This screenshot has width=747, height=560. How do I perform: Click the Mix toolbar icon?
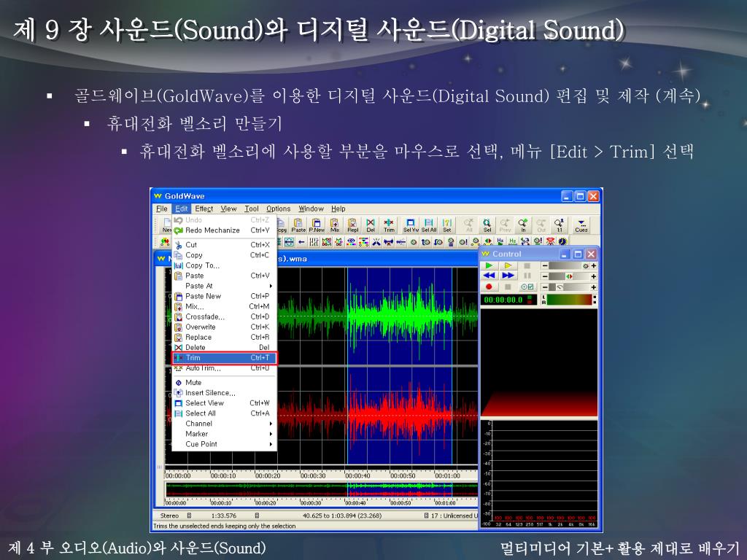(x=334, y=225)
